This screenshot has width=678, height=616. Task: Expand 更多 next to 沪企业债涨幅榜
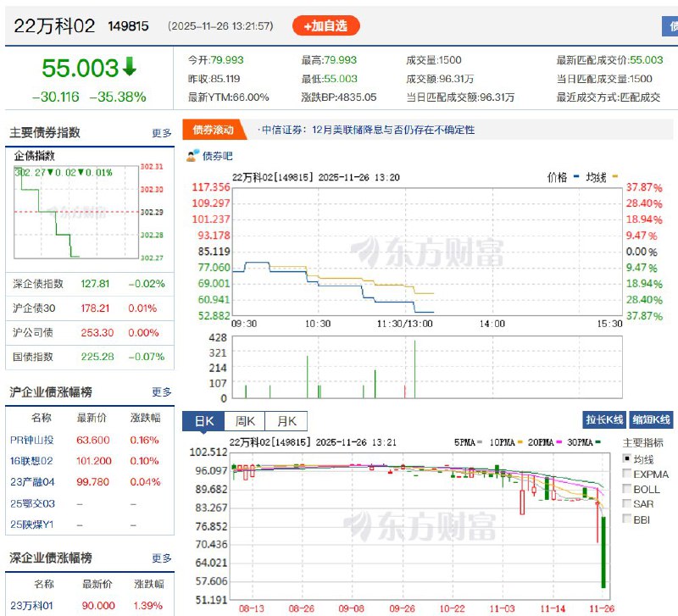(x=162, y=392)
